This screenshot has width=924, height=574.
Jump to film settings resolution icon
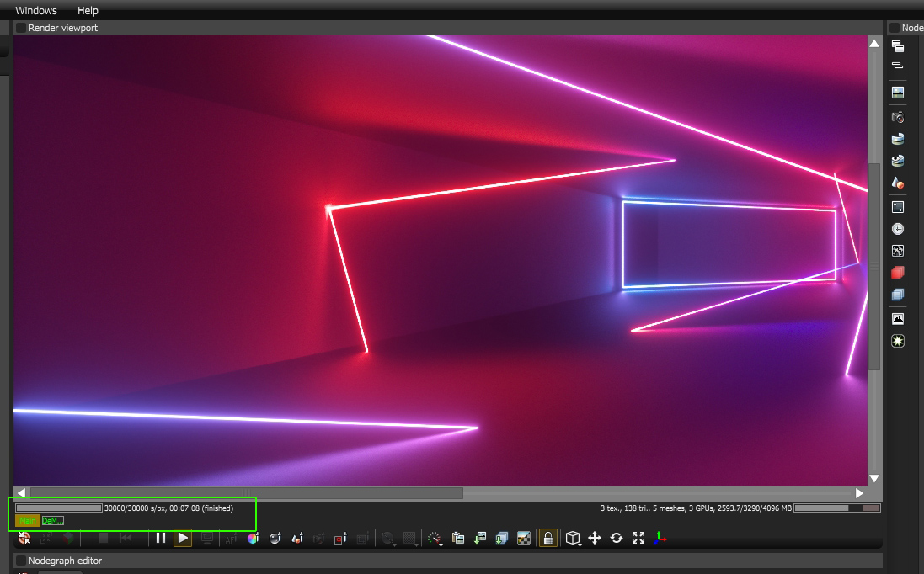point(898,207)
